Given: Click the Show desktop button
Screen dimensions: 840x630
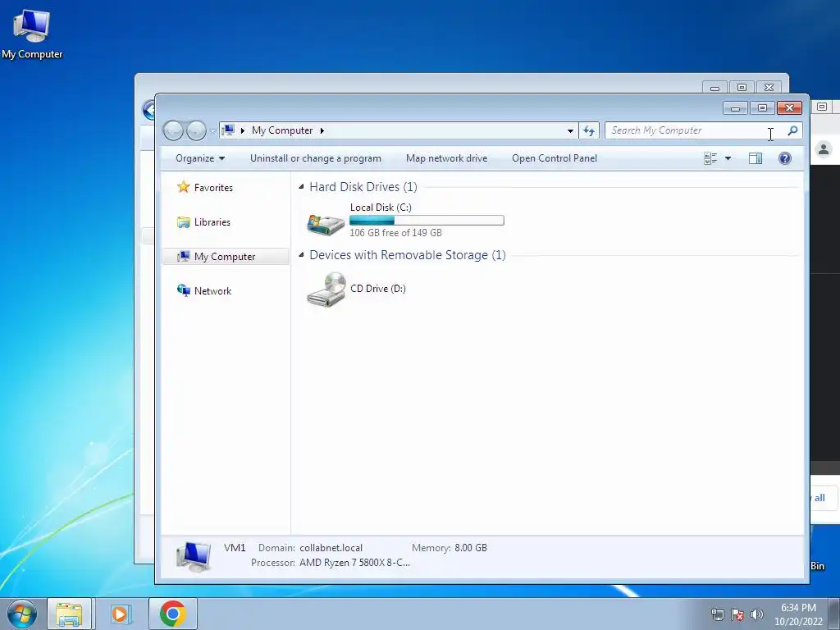Looking at the screenshot, I should (x=834, y=614).
